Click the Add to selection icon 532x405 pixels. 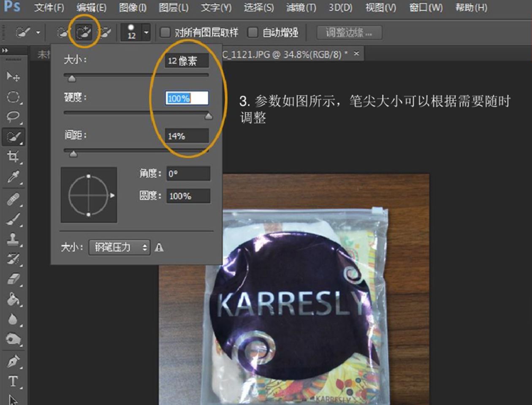84,32
